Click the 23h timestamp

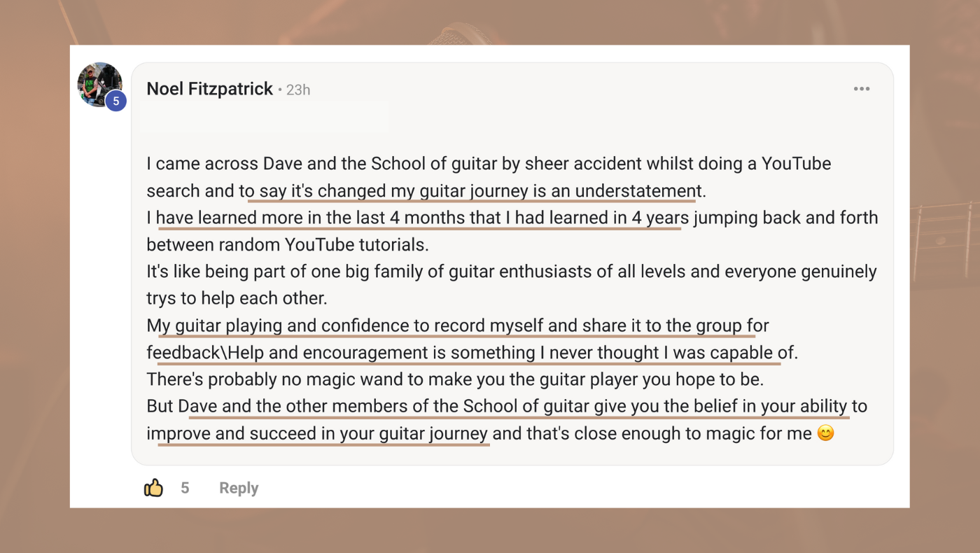[298, 90]
